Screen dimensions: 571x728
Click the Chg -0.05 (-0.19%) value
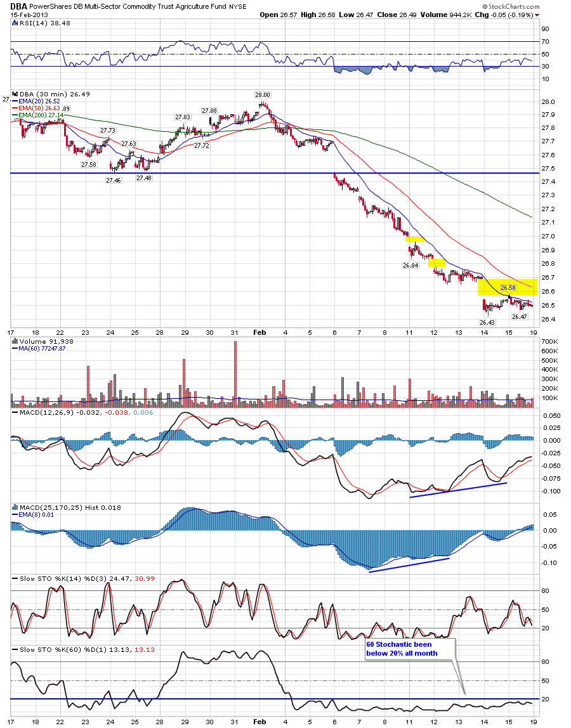coord(504,15)
